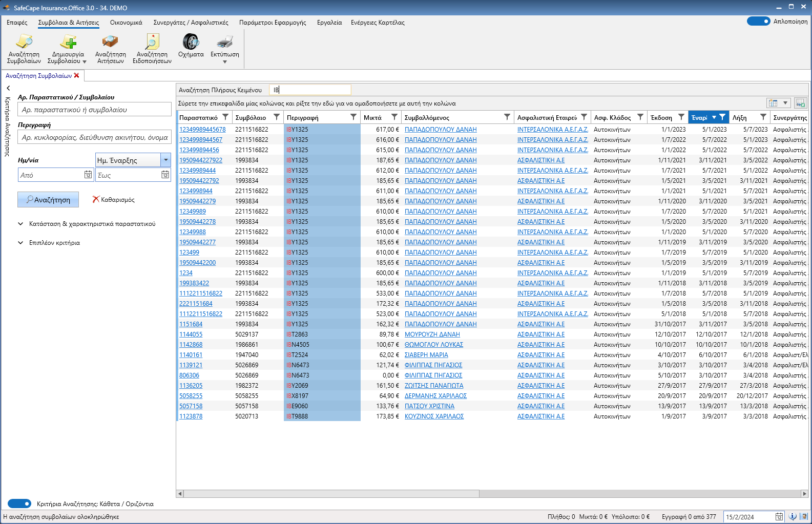
Task: Open the ΜΟΥΡΟΥΖΗ ΔΑΝΑΗ customer link
Action: [x=432, y=334]
